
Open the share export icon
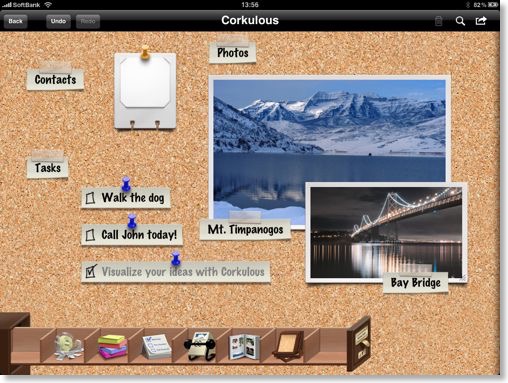[481, 21]
